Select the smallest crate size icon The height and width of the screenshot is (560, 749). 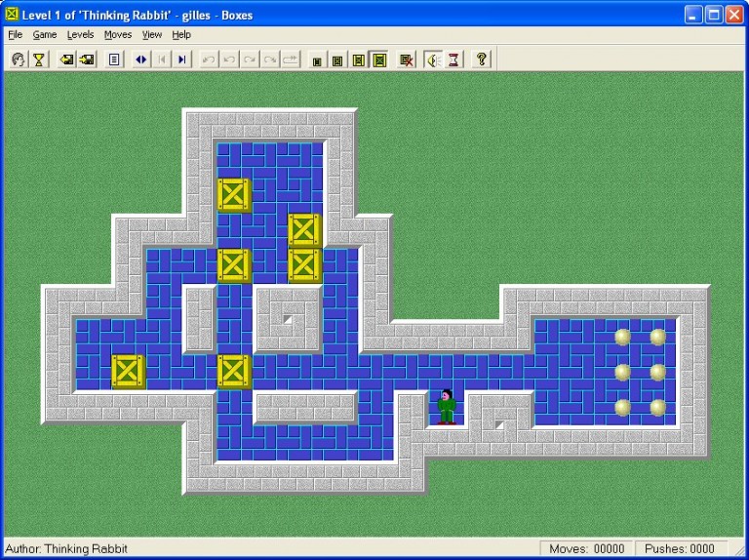pyautogui.click(x=317, y=60)
